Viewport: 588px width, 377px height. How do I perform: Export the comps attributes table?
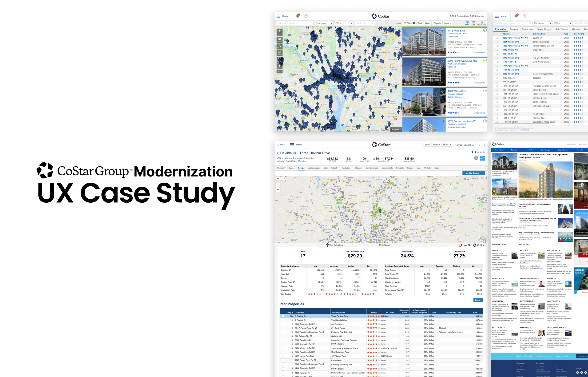pyautogui.click(x=478, y=300)
